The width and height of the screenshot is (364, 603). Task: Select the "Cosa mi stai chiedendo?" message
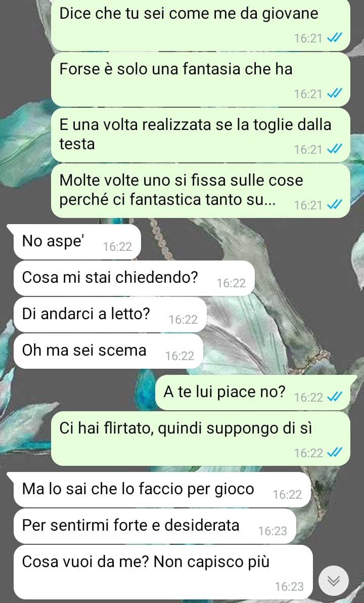coord(134,278)
